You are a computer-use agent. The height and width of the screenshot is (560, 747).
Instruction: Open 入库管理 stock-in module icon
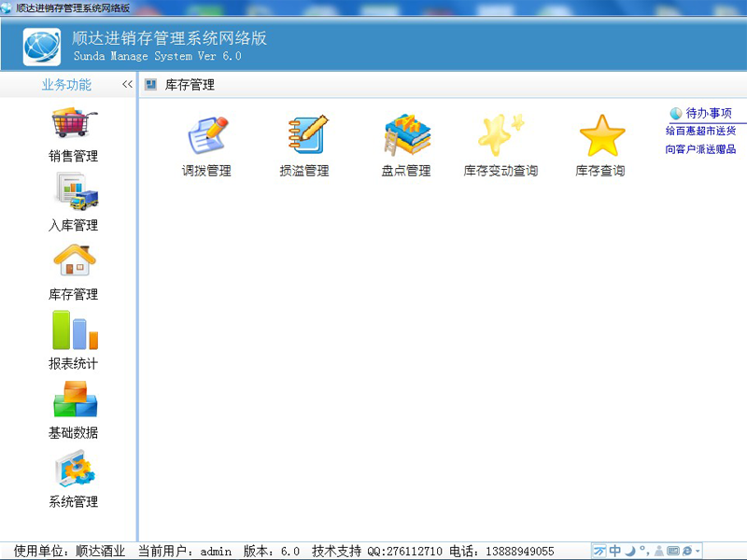(74, 192)
